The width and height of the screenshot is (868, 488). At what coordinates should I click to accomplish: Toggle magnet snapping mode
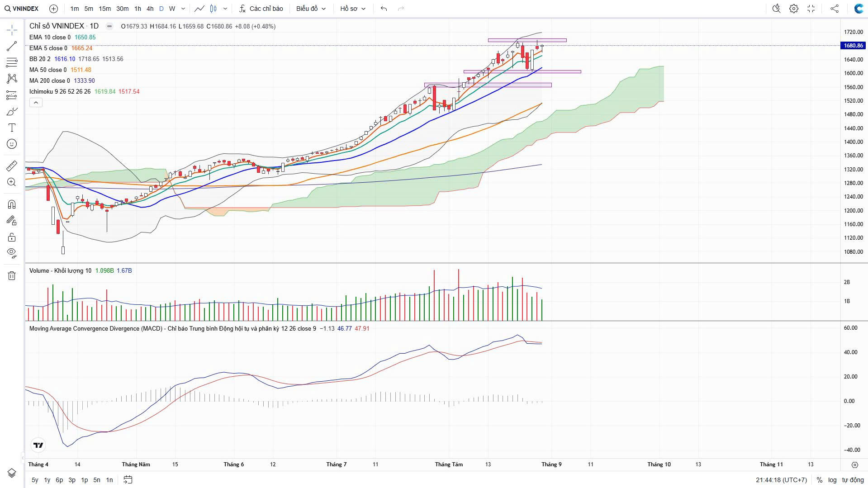tap(12, 204)
